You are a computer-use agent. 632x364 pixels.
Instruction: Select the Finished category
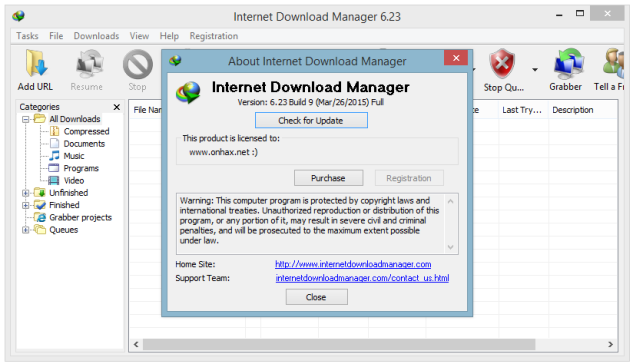point(64,205)
